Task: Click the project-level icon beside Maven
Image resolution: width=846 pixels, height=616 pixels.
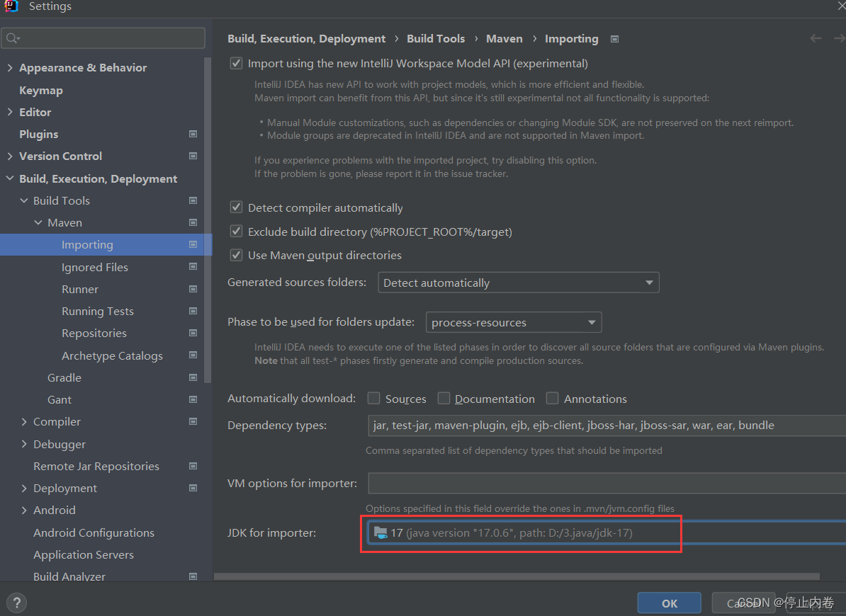Action: tap(193, 222)
